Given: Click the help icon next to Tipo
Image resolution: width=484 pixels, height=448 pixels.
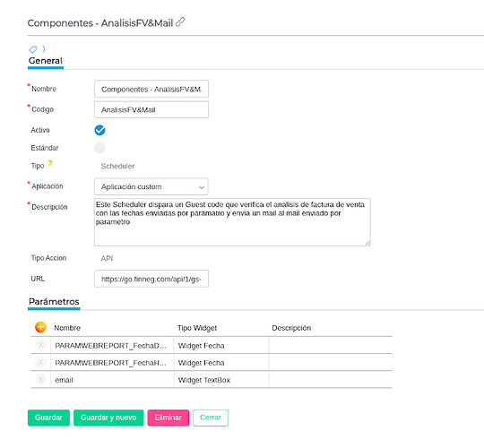Looking at the screenshot, I should (x=50, y=162).
